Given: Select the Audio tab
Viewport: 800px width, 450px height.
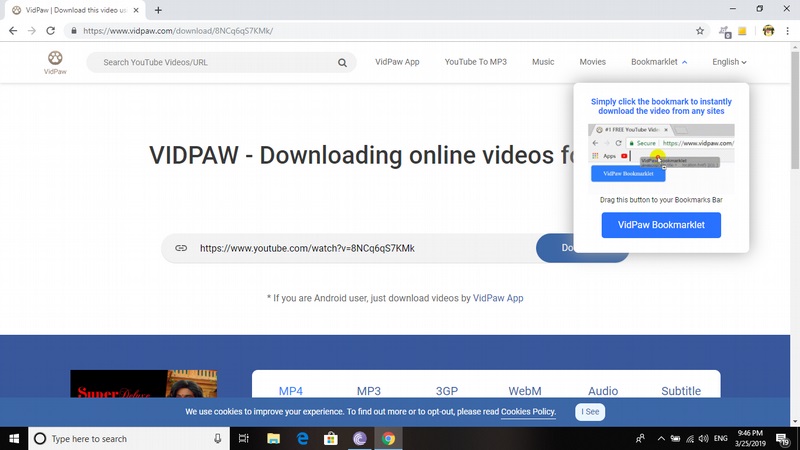Looking at the screenshot, I should coord(603,391).
